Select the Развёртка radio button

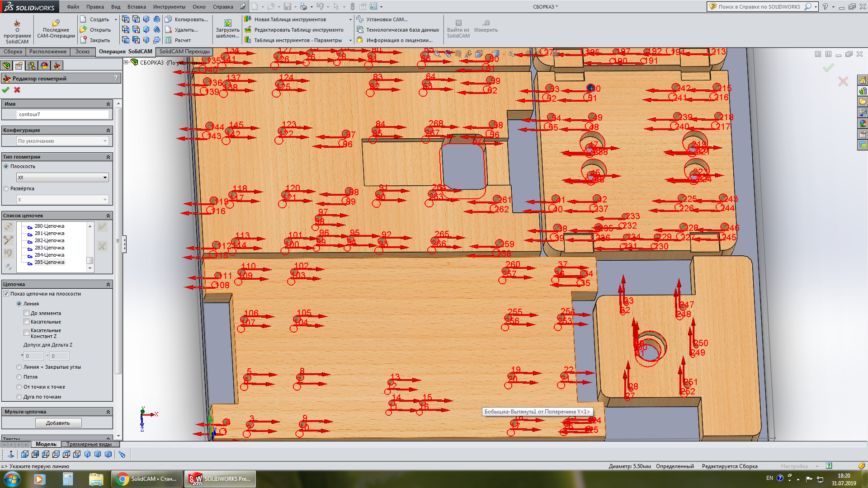(6, 189)
